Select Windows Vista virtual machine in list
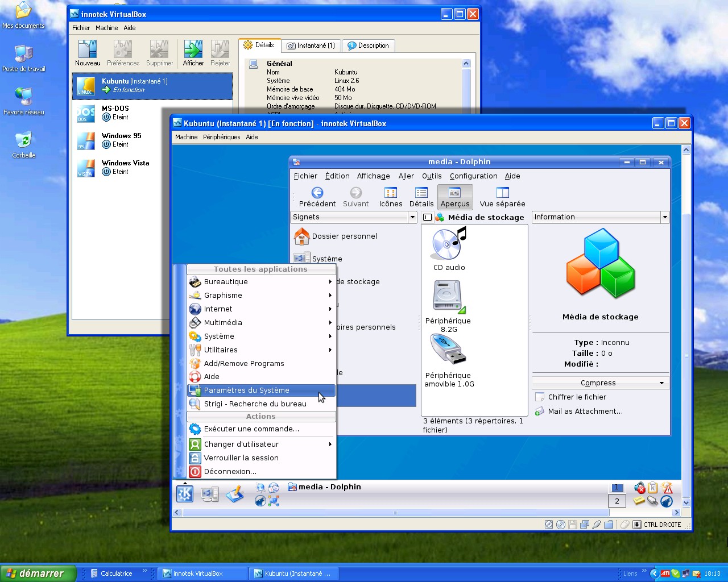 click(152, 168)
